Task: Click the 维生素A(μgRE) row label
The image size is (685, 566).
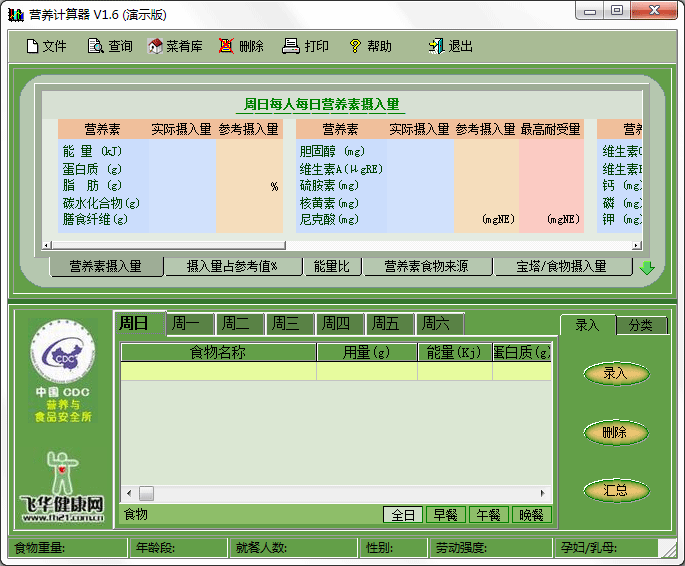Action: (x=341, y=169)
